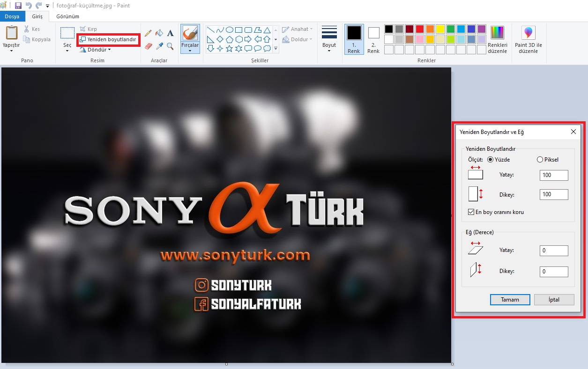Screen dimensions: 588x369
Task: Click Yeniden boyutlandır in the ribbon
Action: 108,39
